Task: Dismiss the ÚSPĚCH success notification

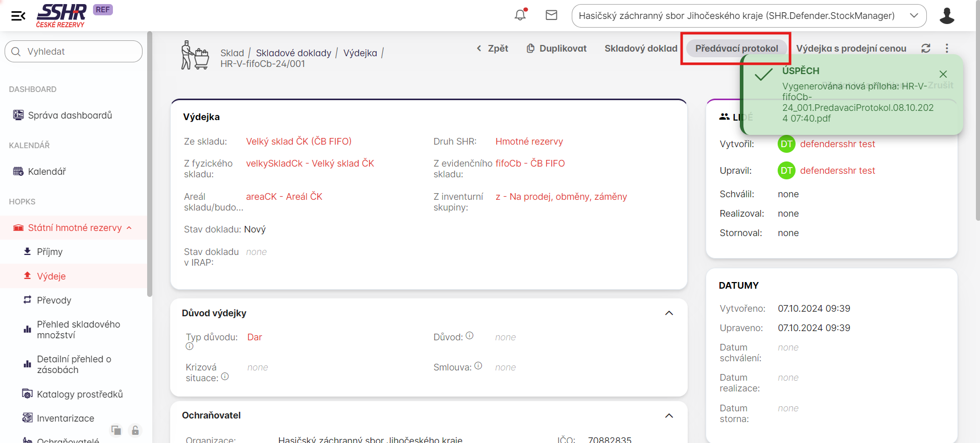Action: pyautogui.click(x=943, y=74)
